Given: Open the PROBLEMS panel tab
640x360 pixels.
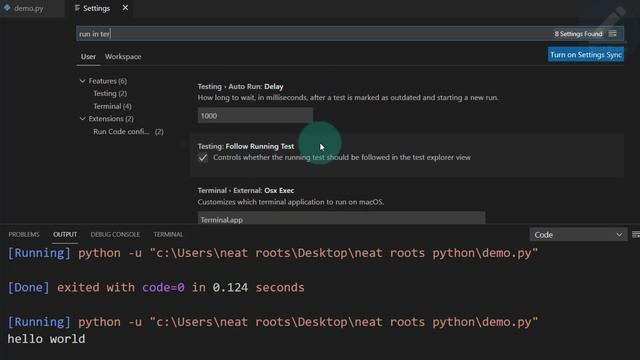Looking at the screenshot, I should [x=24, y=234].
